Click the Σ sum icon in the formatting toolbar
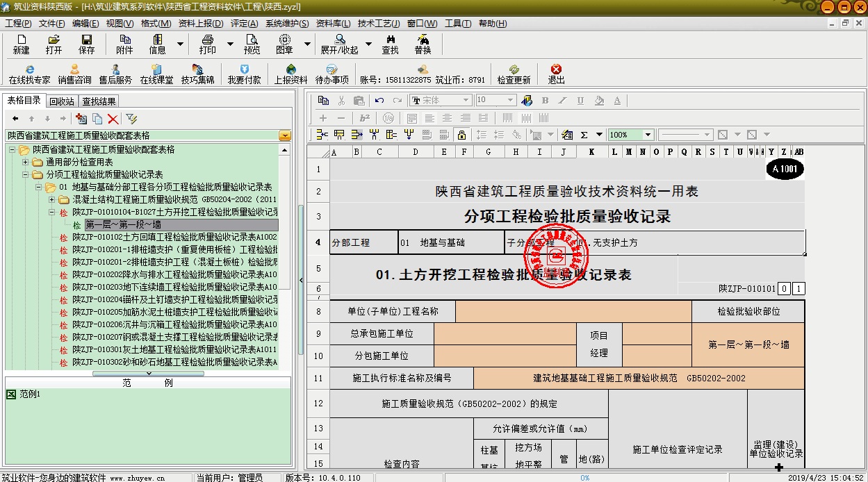This screenshot has width=868, height=482. point(584,133)
